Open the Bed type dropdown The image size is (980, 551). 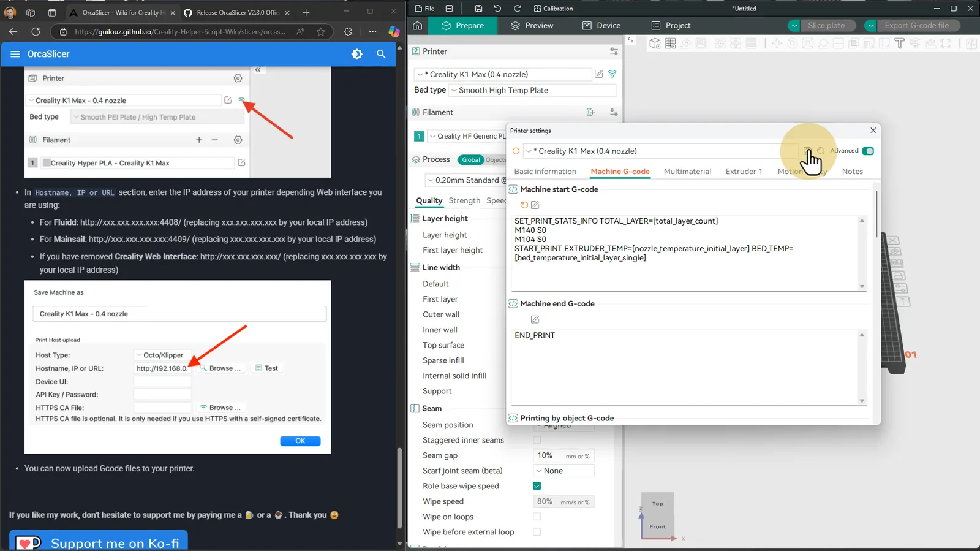point(532,90)
